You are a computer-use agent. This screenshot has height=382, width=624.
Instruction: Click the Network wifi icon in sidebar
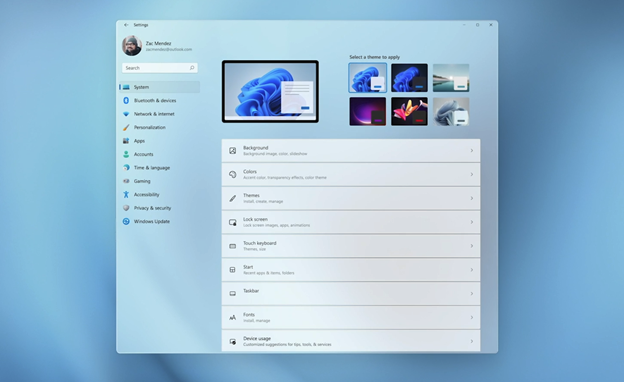click(126, 114)
